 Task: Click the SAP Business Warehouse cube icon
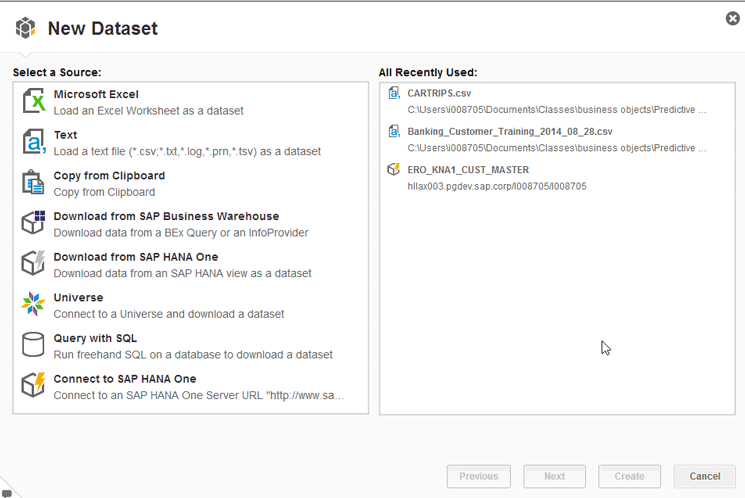tap(34, 224)
